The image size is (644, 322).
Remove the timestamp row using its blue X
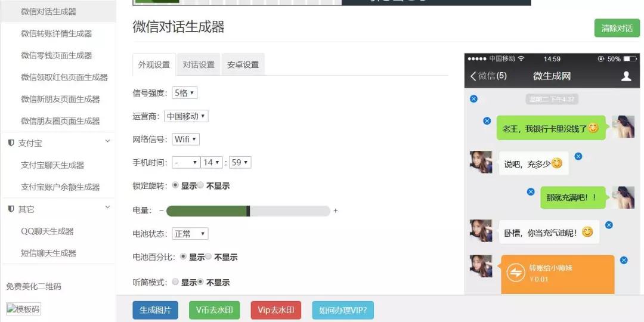[x=473, y=98]
